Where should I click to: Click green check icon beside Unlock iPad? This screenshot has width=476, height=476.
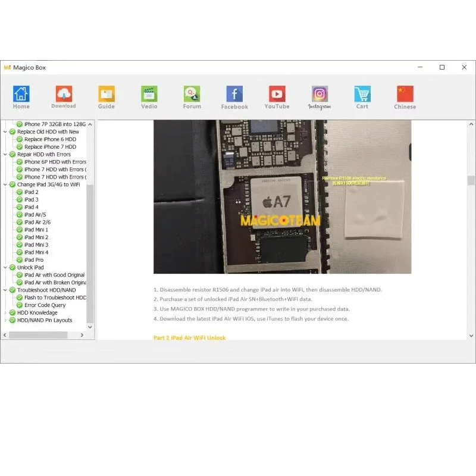[12, 267]
